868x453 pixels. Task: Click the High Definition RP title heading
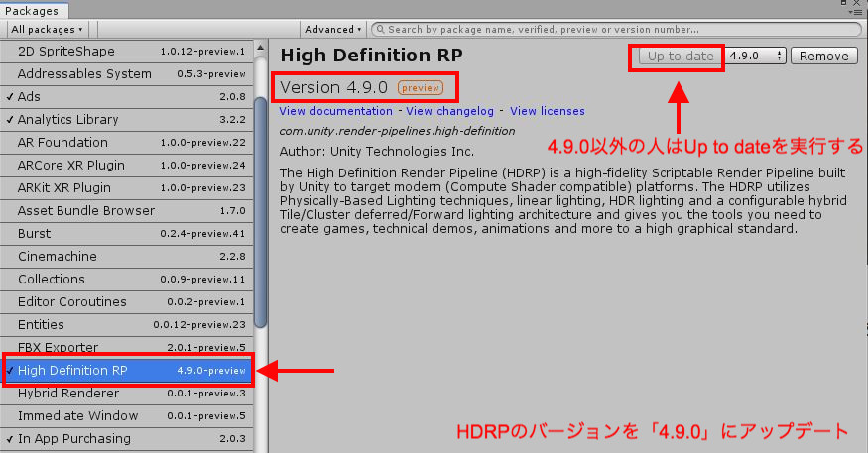[371, 56]
